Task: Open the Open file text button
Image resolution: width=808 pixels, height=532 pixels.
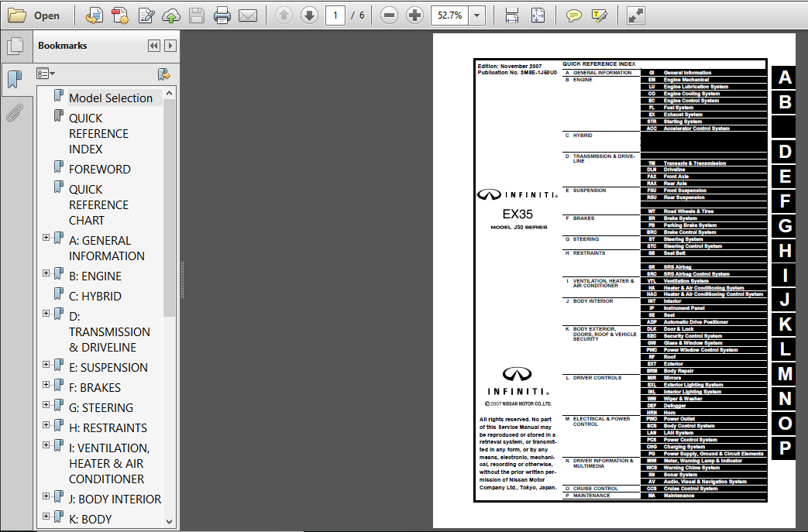Action: (47, 16)
